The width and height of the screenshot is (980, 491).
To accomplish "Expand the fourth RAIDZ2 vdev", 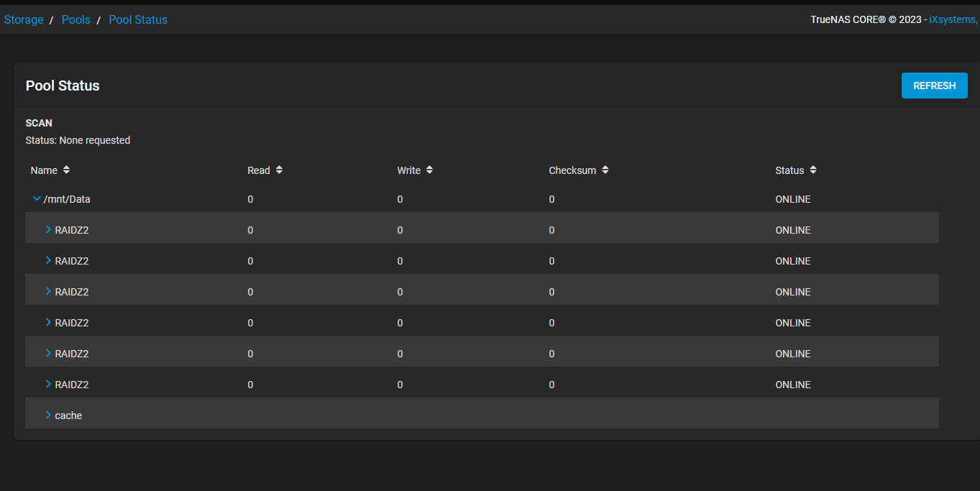I will [x=48, y=322].
